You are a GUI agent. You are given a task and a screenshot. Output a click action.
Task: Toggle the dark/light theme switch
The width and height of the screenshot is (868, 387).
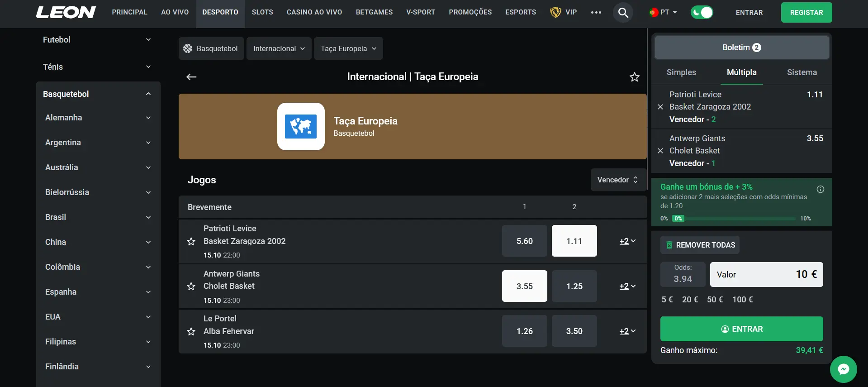pos(702,12)
